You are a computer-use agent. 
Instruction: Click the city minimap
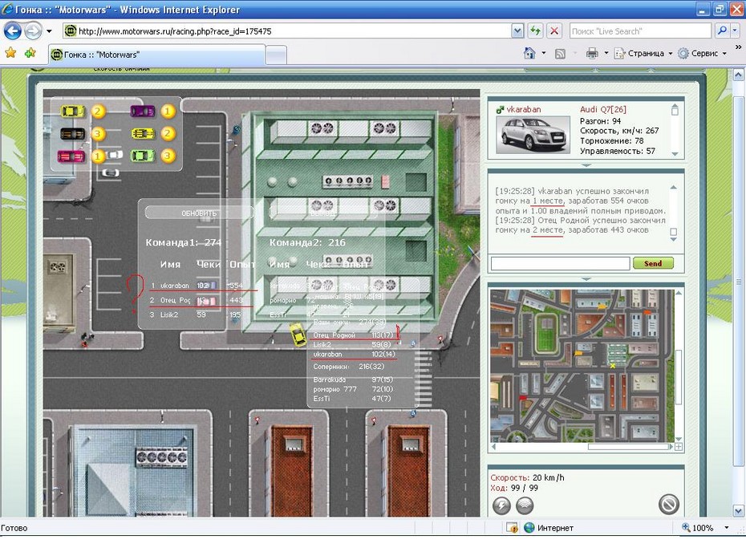pos(582,365)
